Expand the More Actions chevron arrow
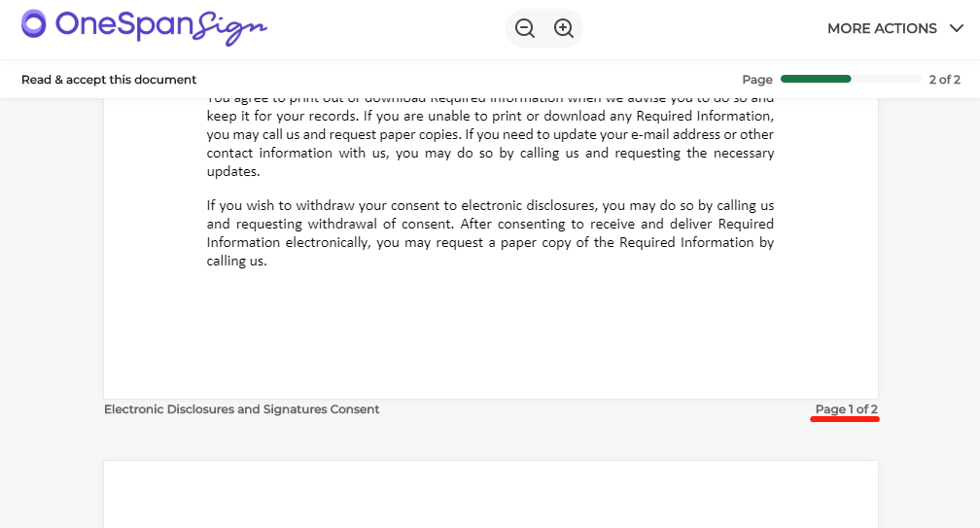 (x=957, y=28)
